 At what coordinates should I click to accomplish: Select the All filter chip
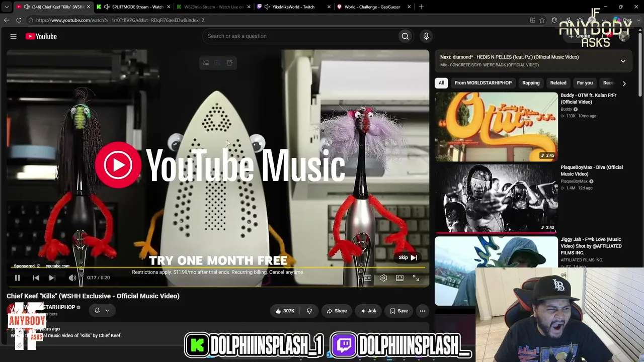(x=441, y=83)
